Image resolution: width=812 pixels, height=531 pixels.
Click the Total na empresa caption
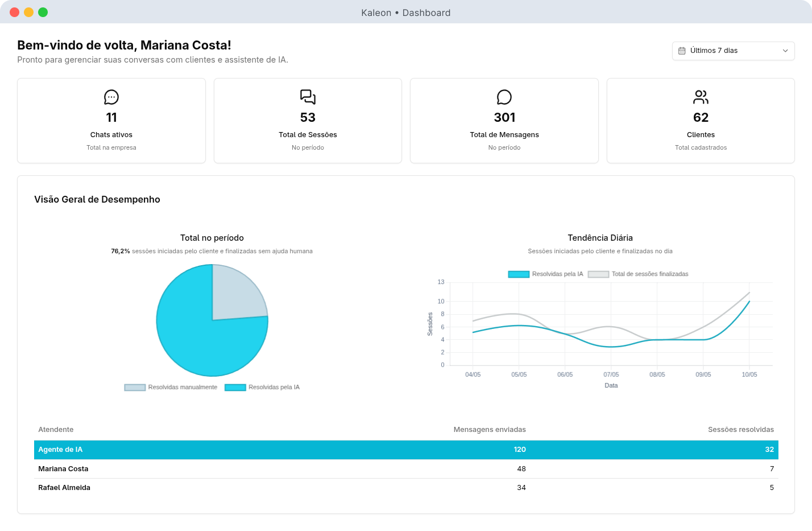click(111, 147)
